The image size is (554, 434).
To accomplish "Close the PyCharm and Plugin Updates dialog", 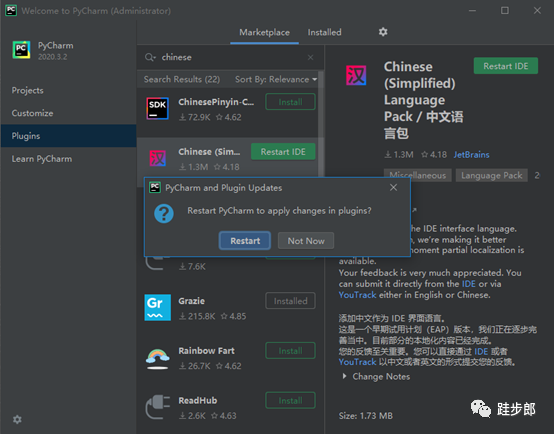I will point(393,187).
